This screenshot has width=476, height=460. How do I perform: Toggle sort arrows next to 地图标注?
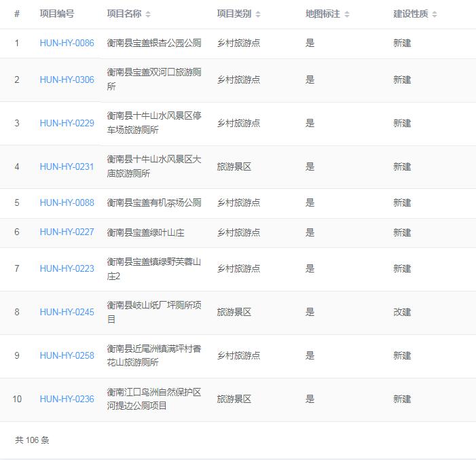(x=347, y=14)
